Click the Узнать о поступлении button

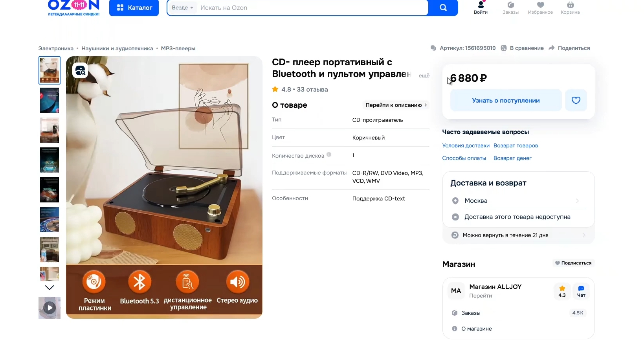506,100
